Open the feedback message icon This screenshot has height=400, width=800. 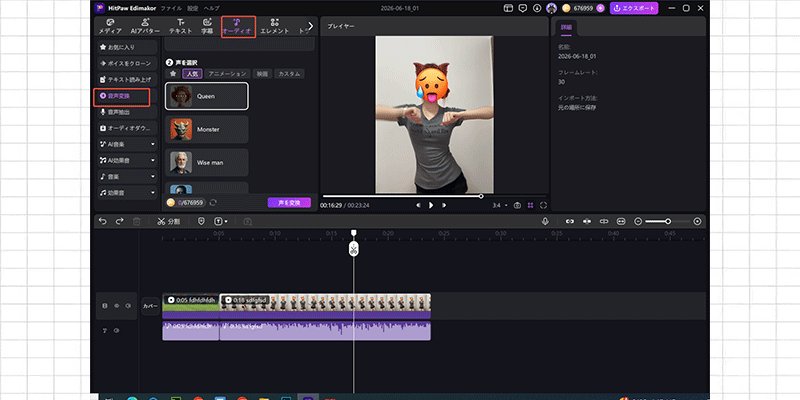[x=522, y=8]
